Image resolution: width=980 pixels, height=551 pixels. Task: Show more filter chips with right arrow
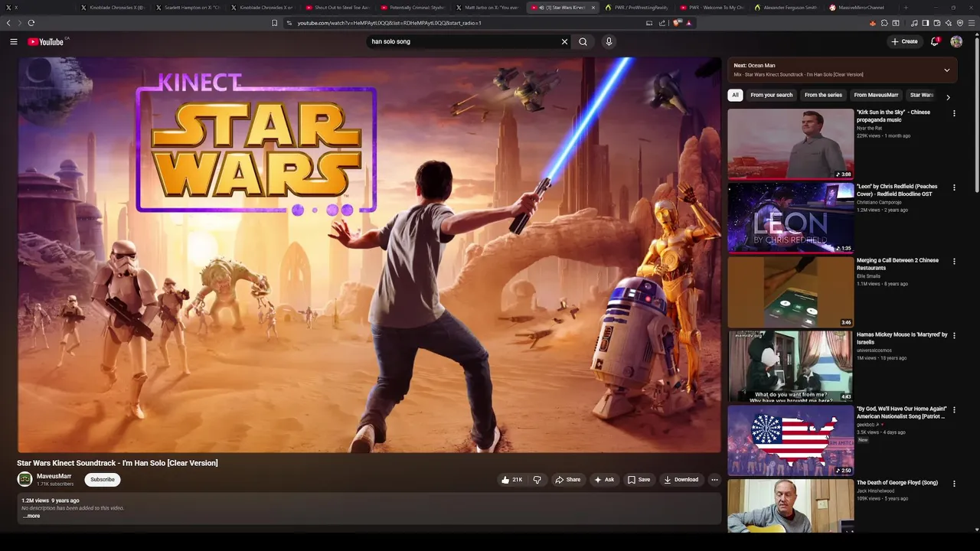coord(948,97)
